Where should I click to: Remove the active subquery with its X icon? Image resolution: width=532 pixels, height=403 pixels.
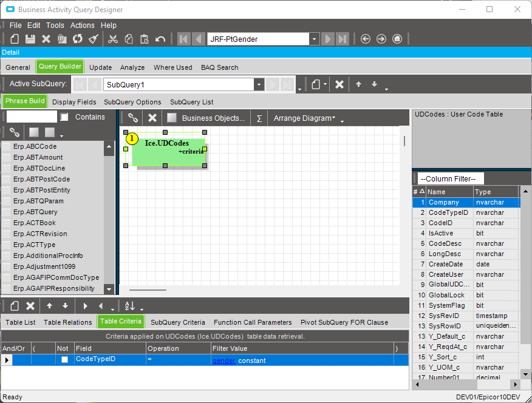pyautogui.click(x=339, y=84)
